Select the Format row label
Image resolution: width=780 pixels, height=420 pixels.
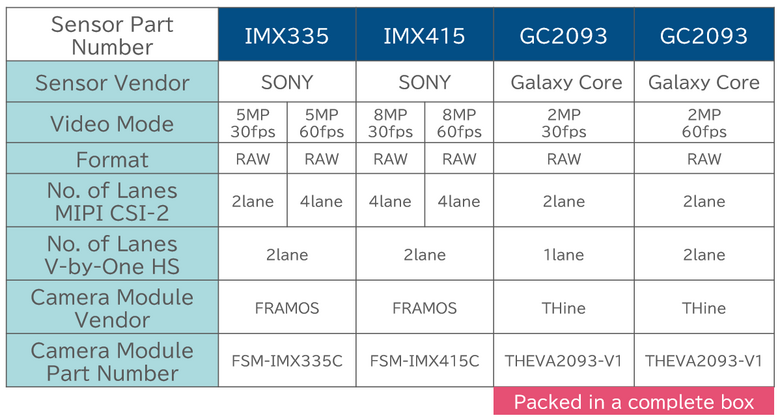click(x=112, y=159)
